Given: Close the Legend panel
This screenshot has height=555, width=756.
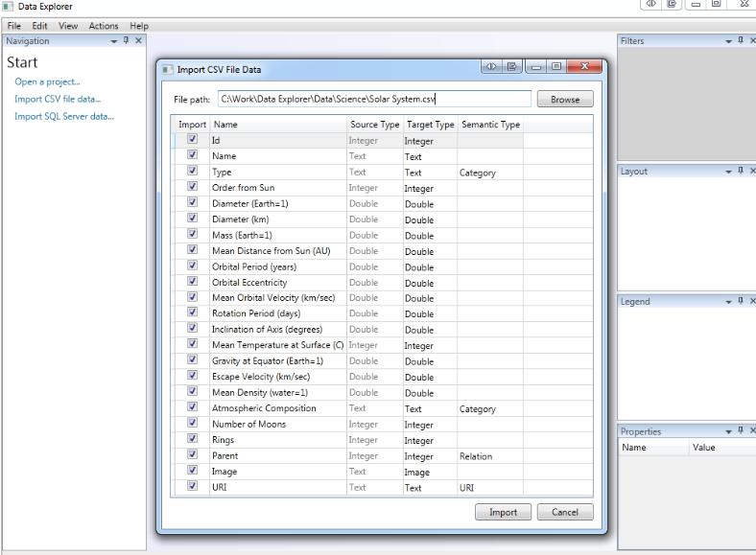Looking at the screenshot, I should [x=751, y=301].
